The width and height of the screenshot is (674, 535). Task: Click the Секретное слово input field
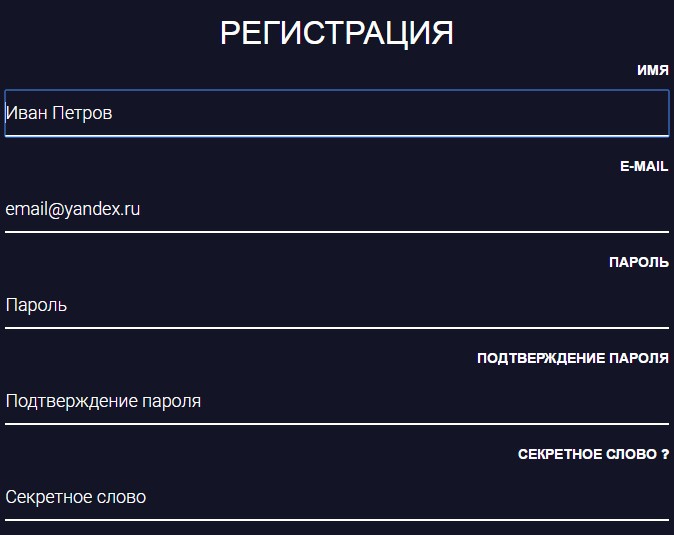click(x=337, y=497)
